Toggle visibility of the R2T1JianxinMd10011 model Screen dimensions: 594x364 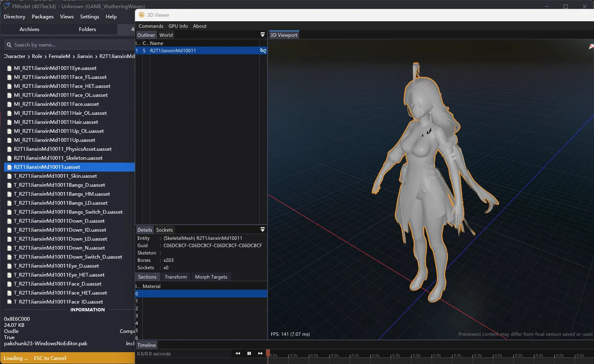263,51
